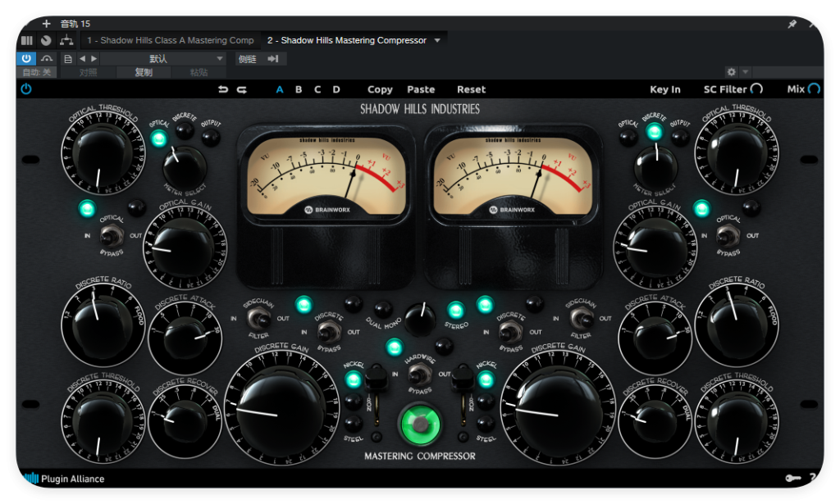
Task: Click the left Nickel transformer lamp
Action: [353, 380]
